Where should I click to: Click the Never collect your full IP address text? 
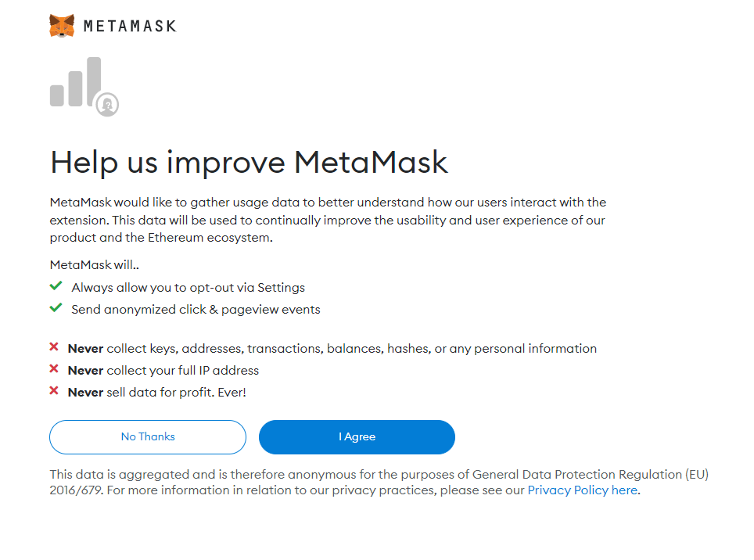click(x=163, y=371)
